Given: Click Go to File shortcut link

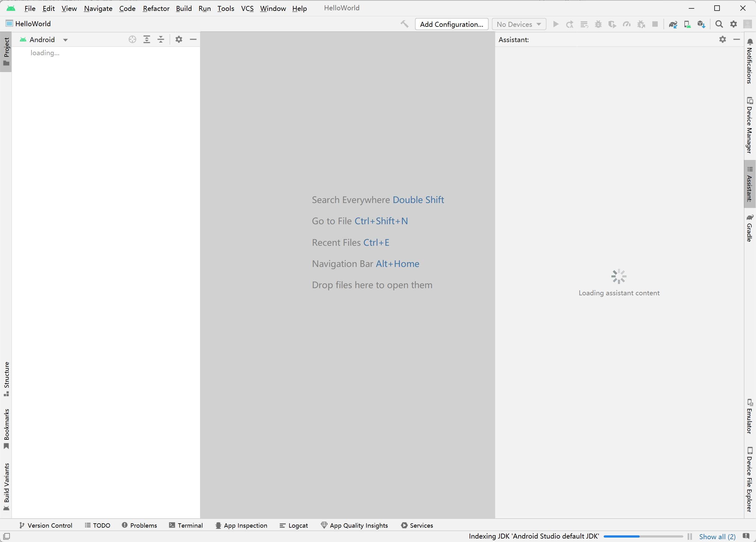Looking at the screenshot, I should [381, 221].
